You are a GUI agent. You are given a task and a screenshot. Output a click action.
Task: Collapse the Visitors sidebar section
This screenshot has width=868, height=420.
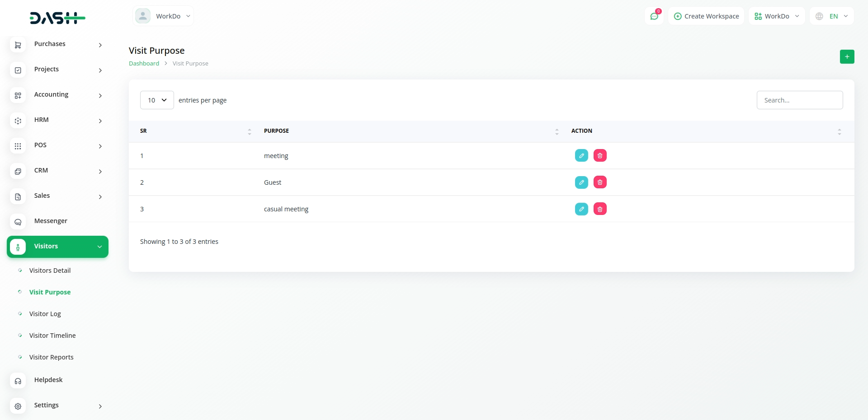pos(57,247)
